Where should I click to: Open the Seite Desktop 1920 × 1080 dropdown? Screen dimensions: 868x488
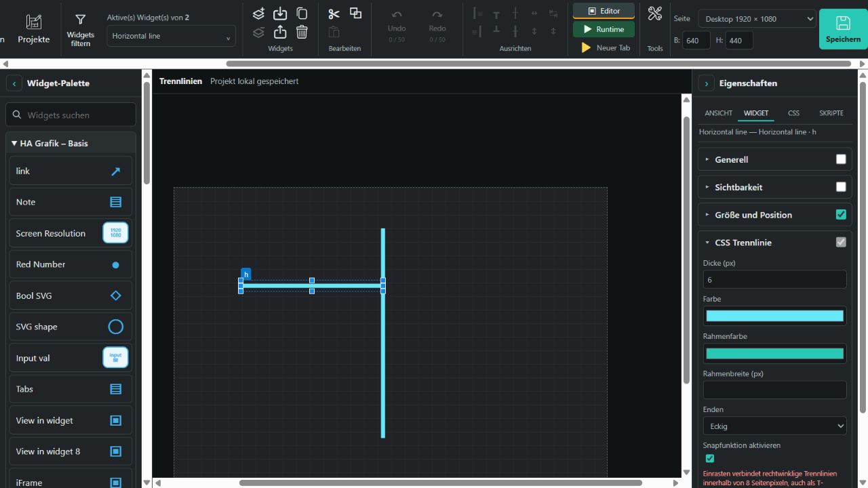pyautogui.click(x=757, y=19)
